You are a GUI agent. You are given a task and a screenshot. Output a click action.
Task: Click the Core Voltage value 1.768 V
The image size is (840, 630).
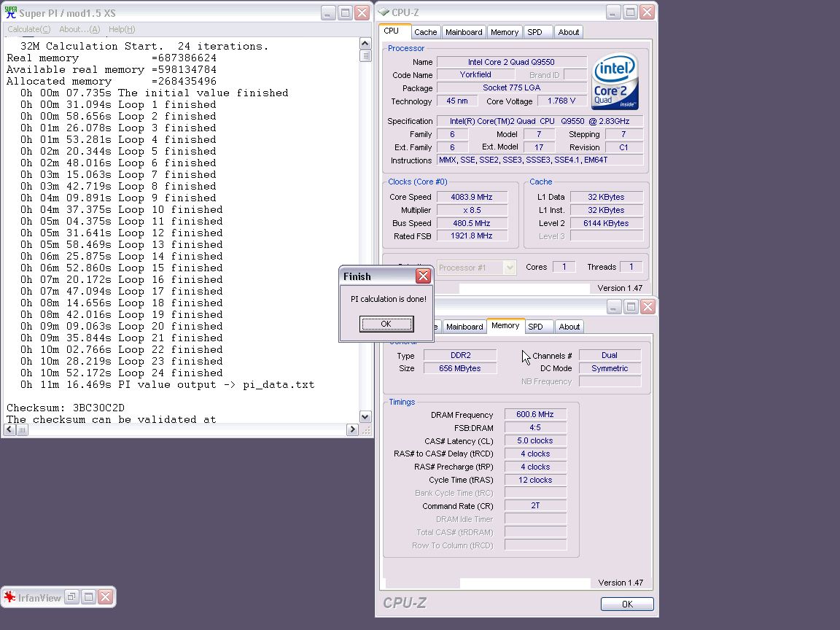pyautogui.click(x=561, y=101)
